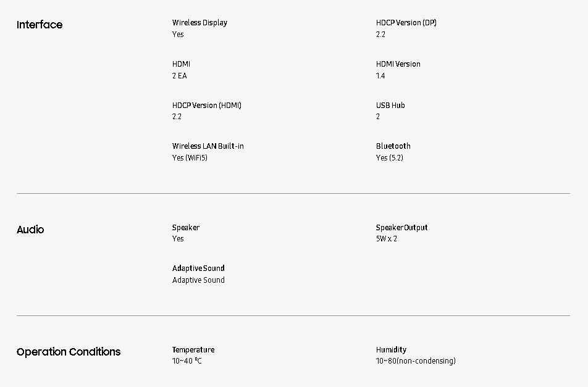Screen dimensions: 588x387
Task: Click the HDCP Version (DP) label
Action: (x=406, y=23)
